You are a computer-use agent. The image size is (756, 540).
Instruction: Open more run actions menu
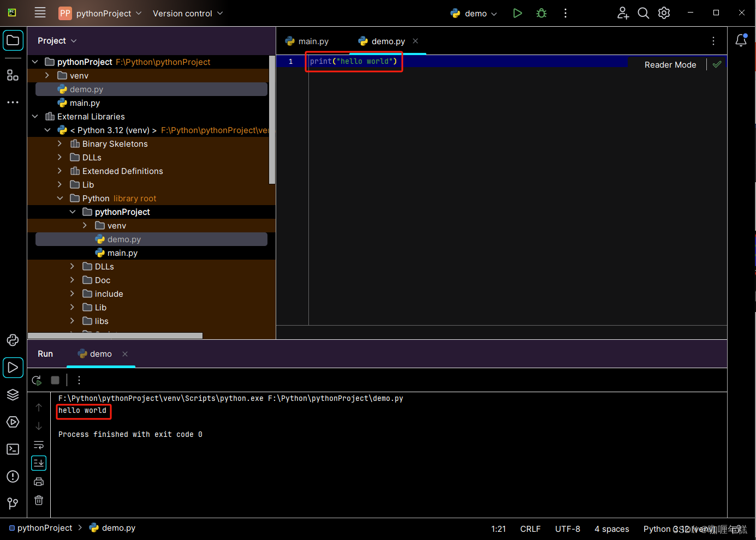pyautogui.click(x=565, y=13)
